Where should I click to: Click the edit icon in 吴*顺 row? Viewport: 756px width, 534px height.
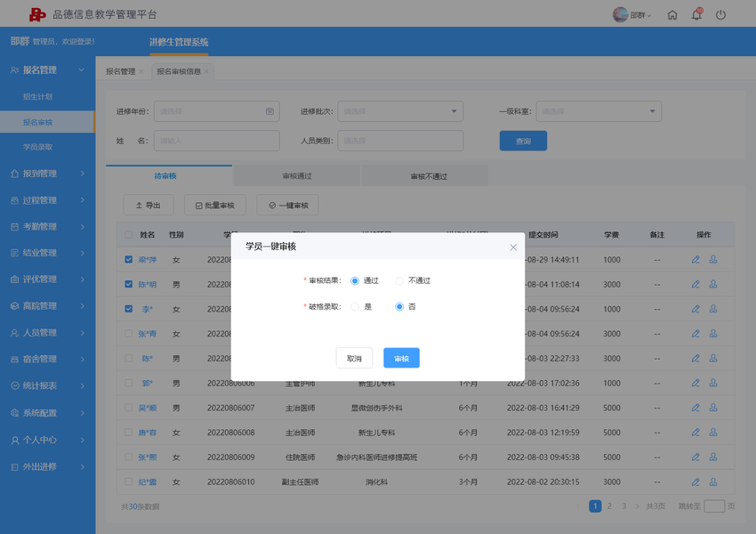point(696,408)
